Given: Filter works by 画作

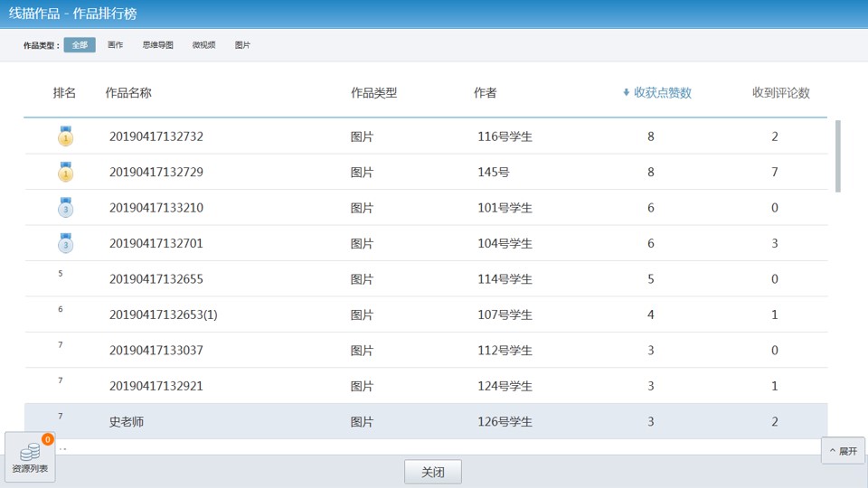Looking at the screenshot, I should 115,45.
